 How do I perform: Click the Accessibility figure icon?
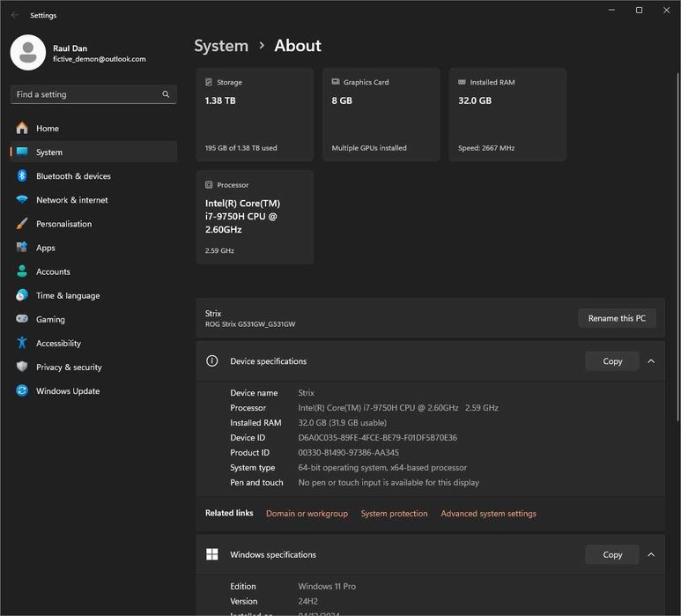pyautogui.click(x=22, y=343)
